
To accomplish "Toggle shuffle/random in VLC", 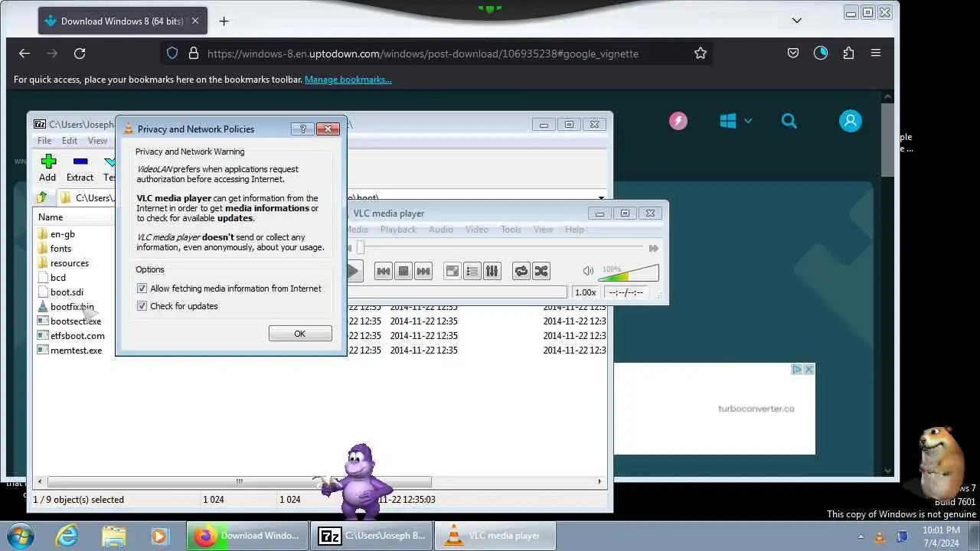I will (x=541, y=271).
